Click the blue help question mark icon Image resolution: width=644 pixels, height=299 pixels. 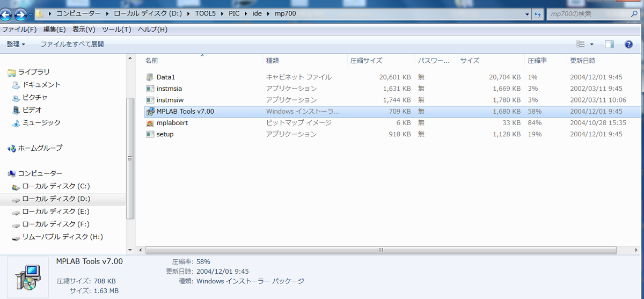tap(628, 44)
